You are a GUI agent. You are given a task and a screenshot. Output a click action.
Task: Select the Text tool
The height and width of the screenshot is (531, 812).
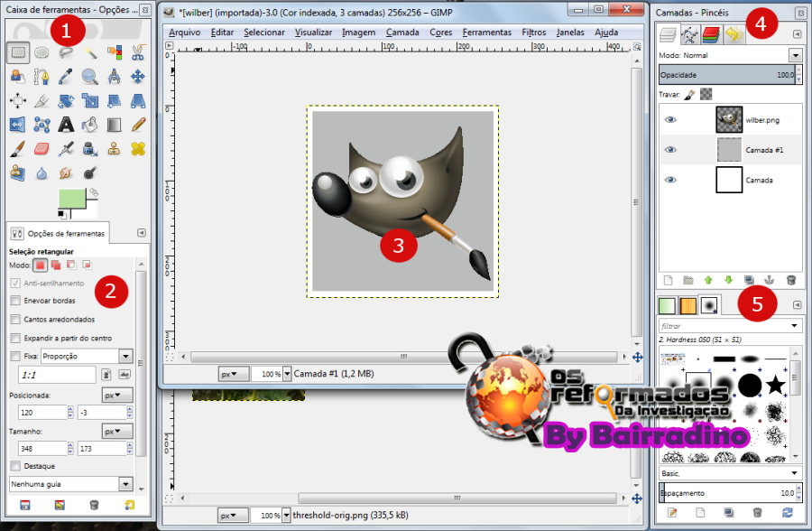click(66, 125)
